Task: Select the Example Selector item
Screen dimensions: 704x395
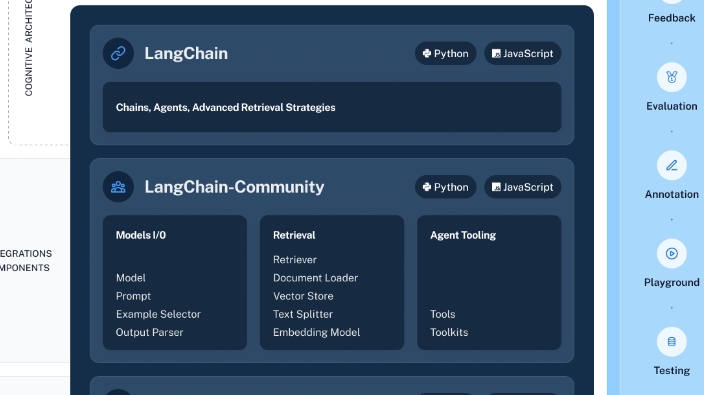Action: click(x=158, y=314)
